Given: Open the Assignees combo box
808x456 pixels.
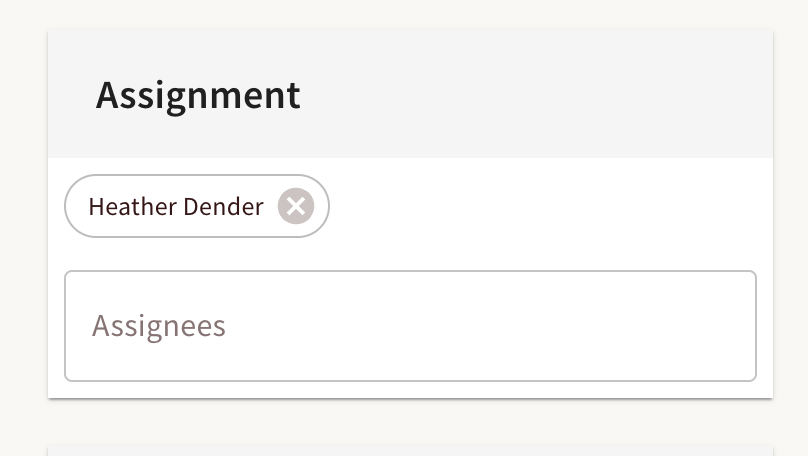Looking at the screenshot, I should [410, 326].
